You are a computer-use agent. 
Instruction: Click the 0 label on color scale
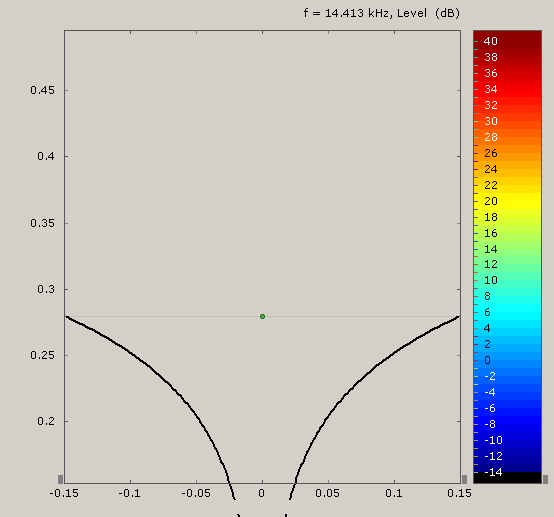pyautogui.click(x=487, y=360)
